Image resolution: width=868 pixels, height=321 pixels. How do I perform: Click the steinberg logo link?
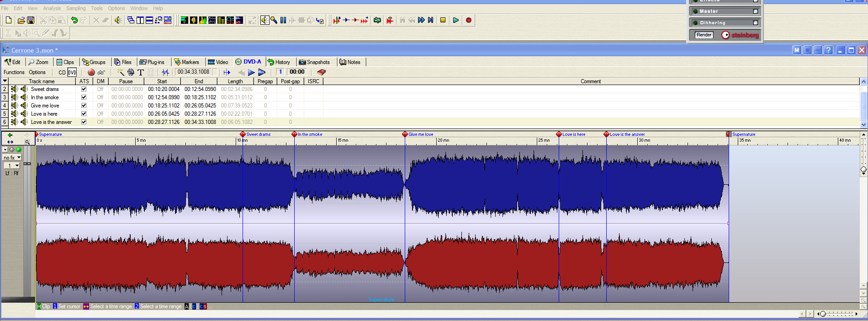tap(740, 35)
